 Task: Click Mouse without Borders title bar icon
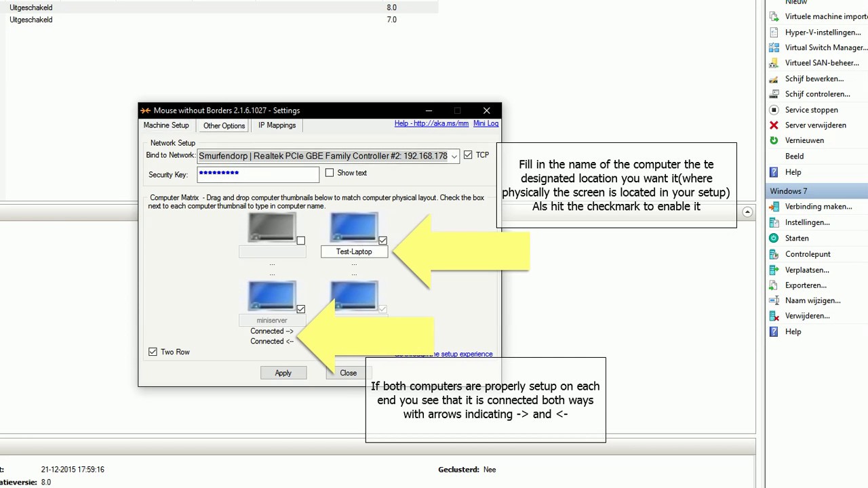[145, 110]
